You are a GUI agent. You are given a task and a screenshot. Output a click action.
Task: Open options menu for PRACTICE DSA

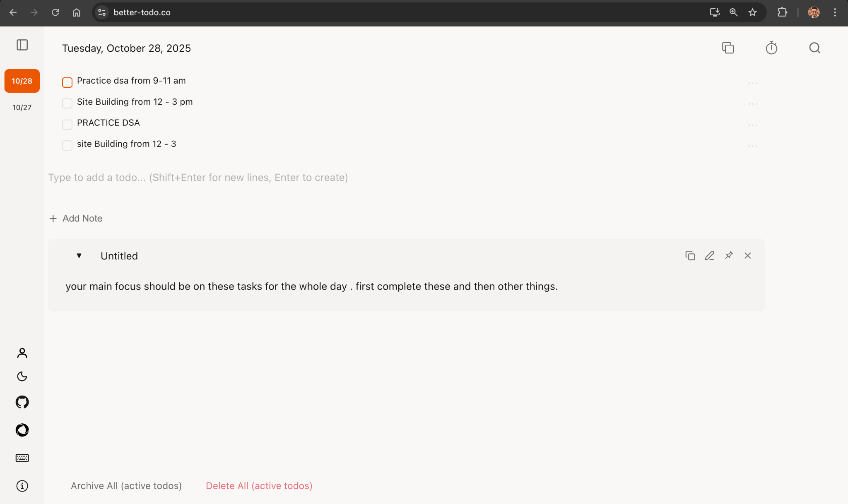click(x=752, y=125)
